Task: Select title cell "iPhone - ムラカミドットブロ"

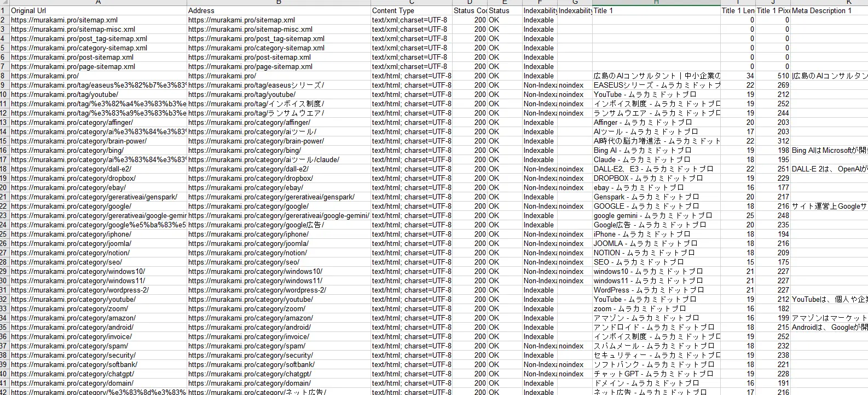Action: click(656, 234)
